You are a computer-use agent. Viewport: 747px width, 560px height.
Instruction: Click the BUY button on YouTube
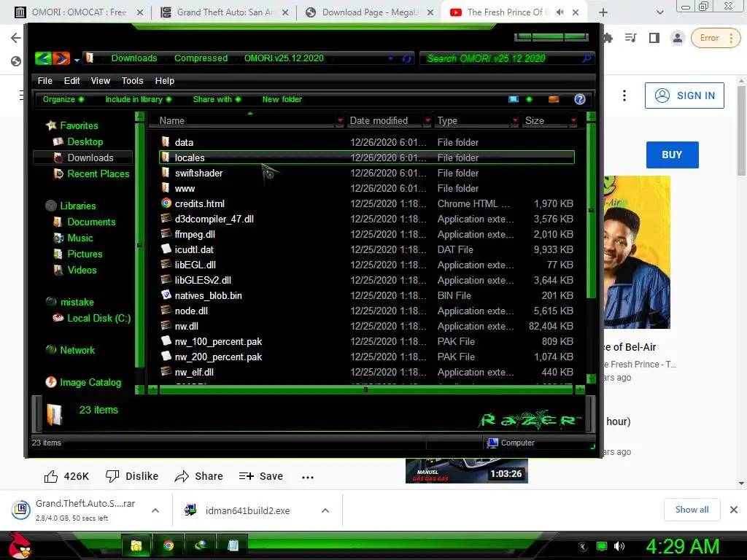[x=672, y=155]
